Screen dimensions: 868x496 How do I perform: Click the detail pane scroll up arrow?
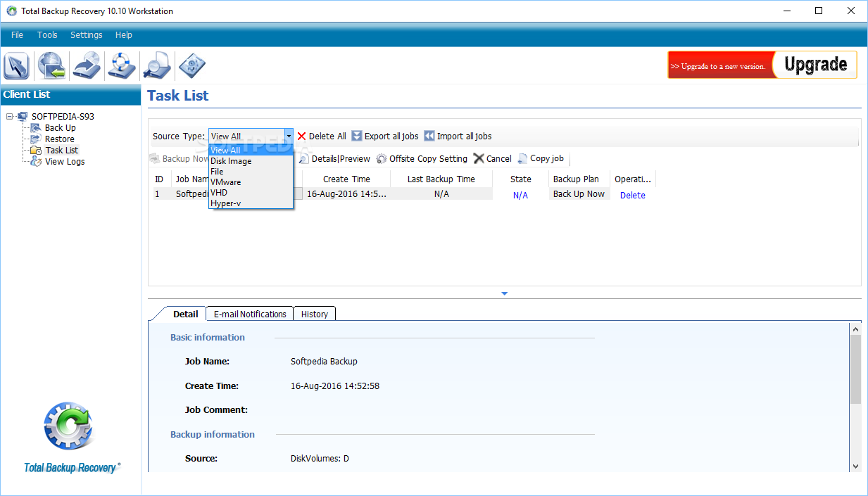pos(855,329)
